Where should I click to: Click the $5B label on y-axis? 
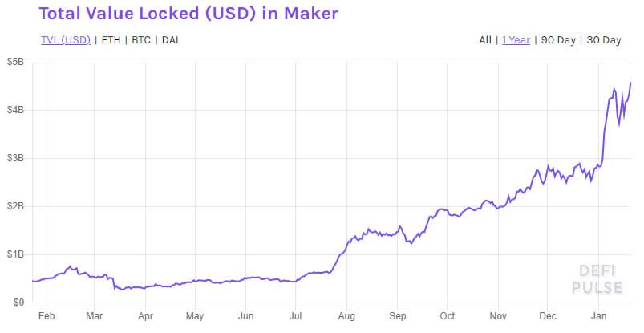pyautogui.click(x=15, y=62)
